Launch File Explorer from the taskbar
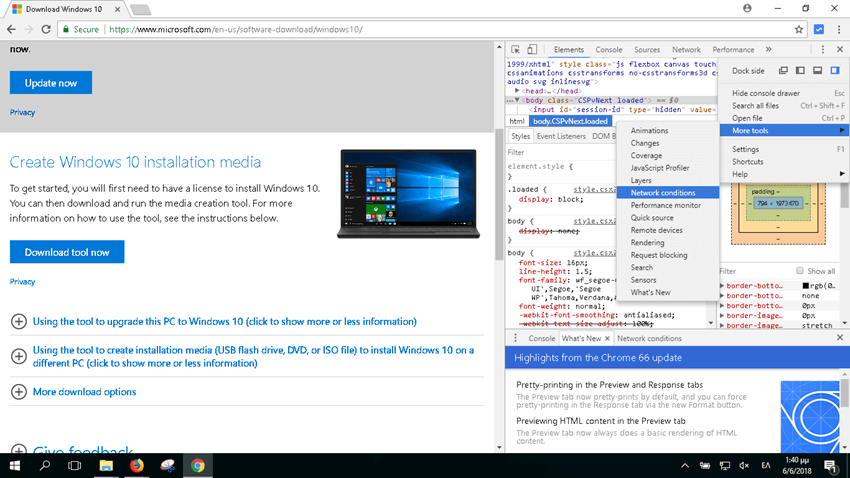The image size is (850, 478). pyautogui.click(x=106, y=466)
